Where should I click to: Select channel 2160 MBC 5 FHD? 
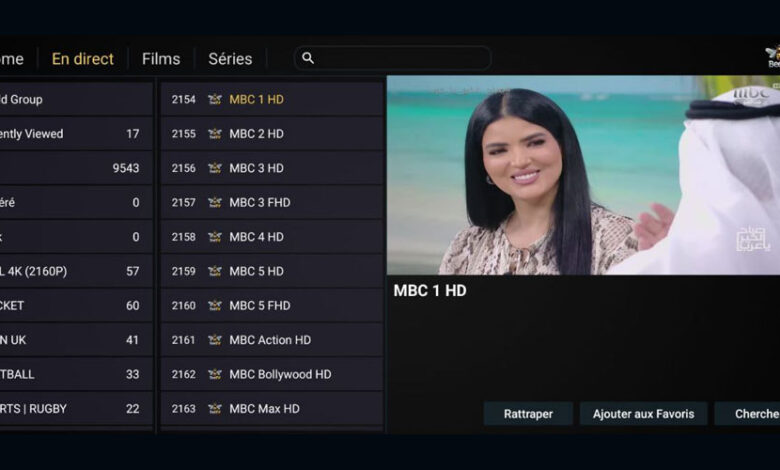271,306
